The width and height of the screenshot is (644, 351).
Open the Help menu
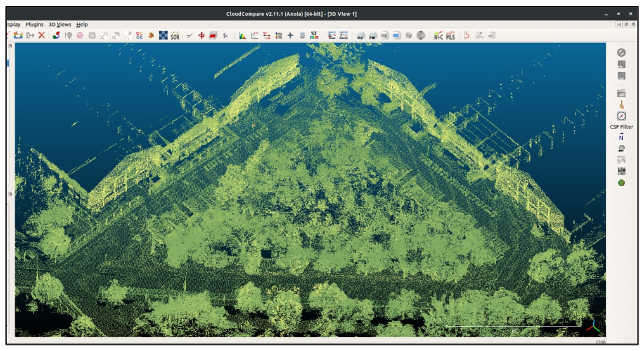pyautogui.click(x=82, y=25)
